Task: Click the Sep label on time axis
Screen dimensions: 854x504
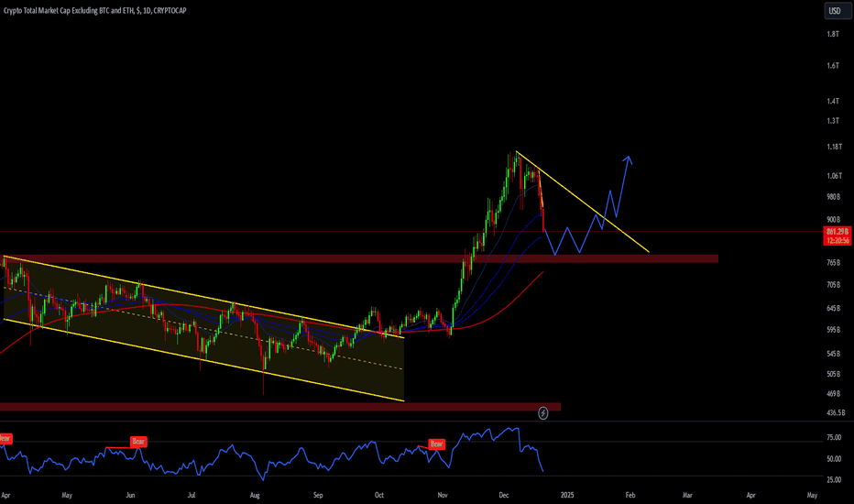Action: (318, 495)
